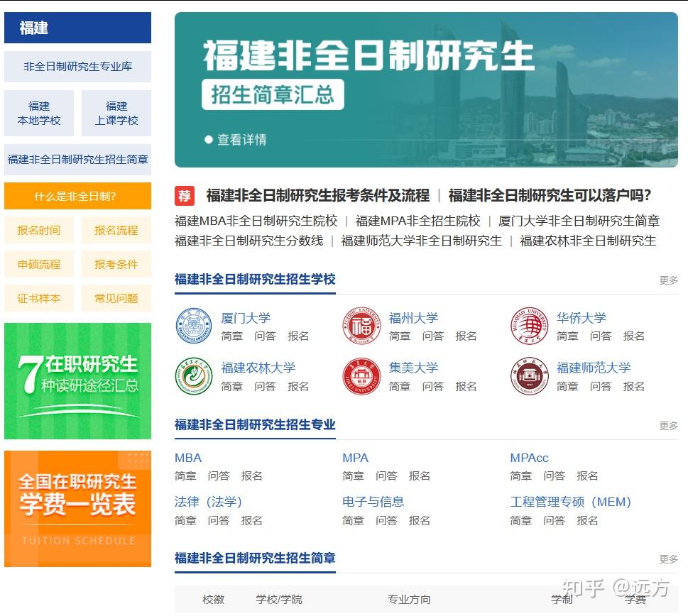
Task: Open the MPA major link
Action: (356, 458)
